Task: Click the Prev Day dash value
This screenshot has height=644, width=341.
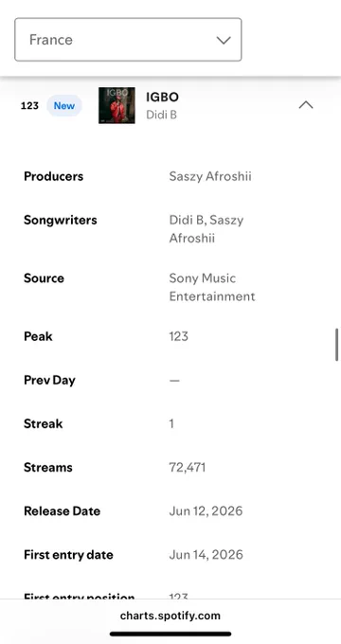Action: coord(174,381)
